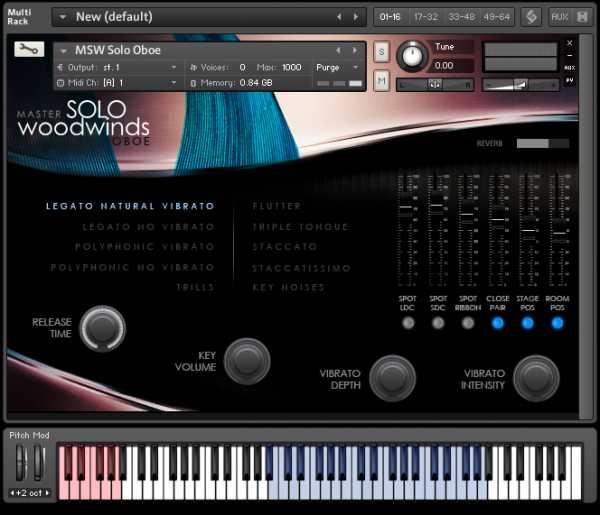Screen dimensions: 600x515
Task: Disable the Room Pos microphone
Action: coord(557,323)
